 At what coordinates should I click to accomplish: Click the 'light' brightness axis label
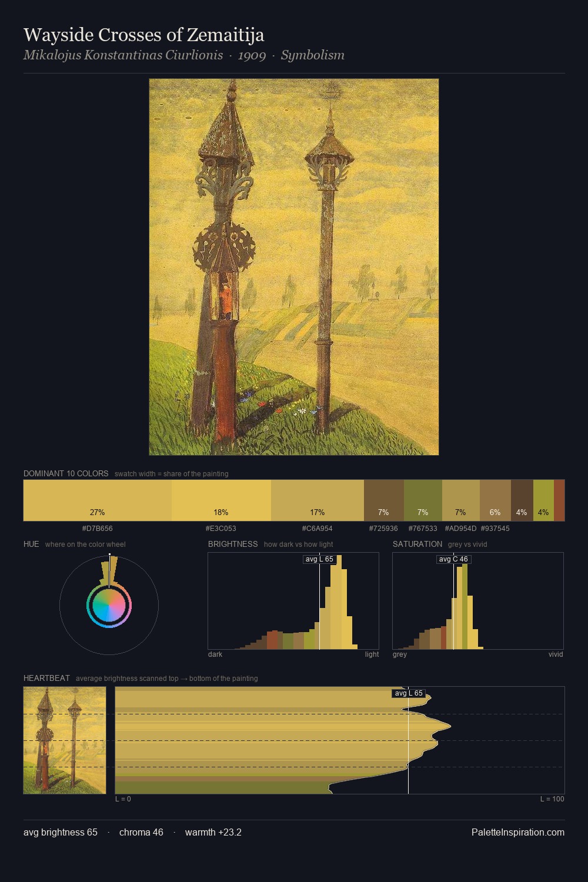click(x=372, y=654)
